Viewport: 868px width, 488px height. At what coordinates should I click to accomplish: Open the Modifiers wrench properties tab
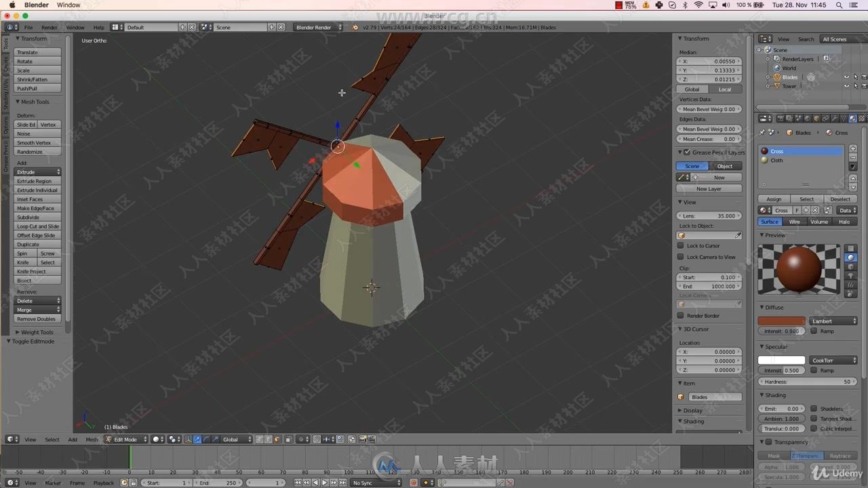[835, 118]
